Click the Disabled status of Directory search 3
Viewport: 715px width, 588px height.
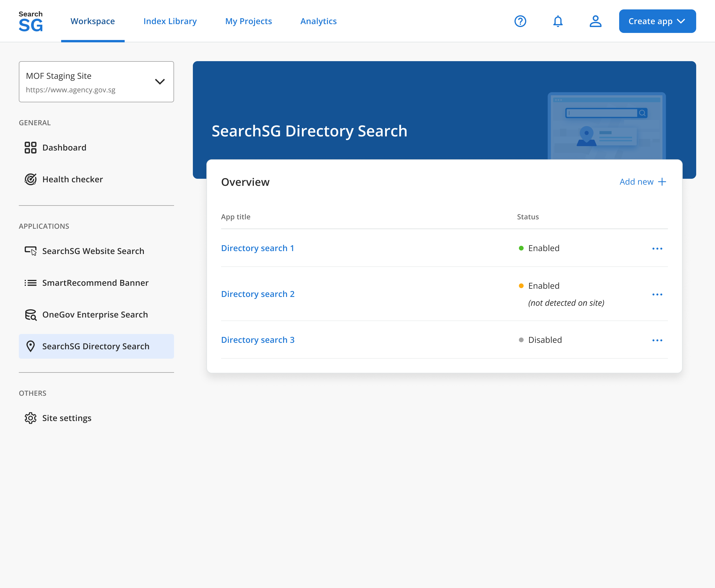click(x=545, y=340)
